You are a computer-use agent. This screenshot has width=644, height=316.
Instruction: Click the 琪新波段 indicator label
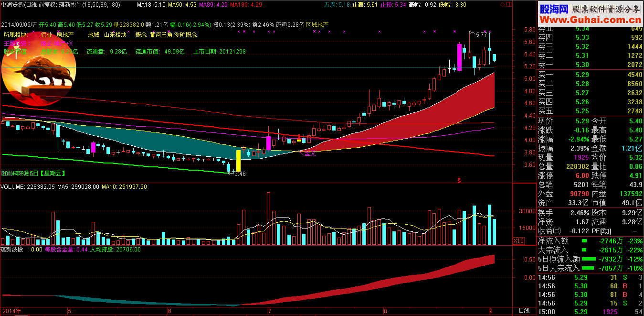[x=12, y=249]
